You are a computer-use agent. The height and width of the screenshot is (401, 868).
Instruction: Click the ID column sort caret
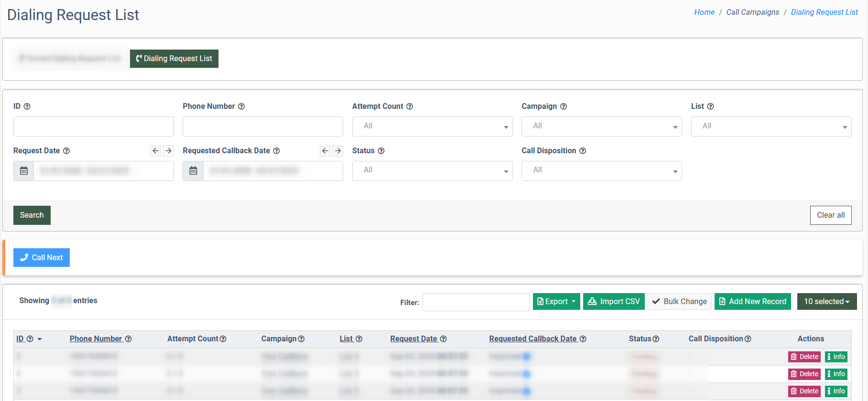click(40, 339)
